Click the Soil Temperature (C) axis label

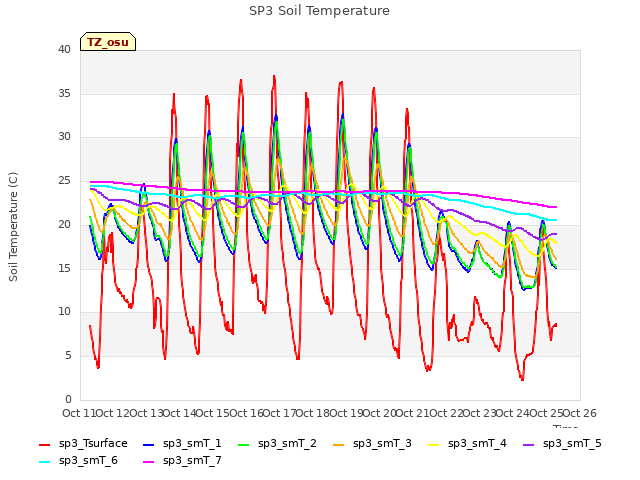point(13,227)
